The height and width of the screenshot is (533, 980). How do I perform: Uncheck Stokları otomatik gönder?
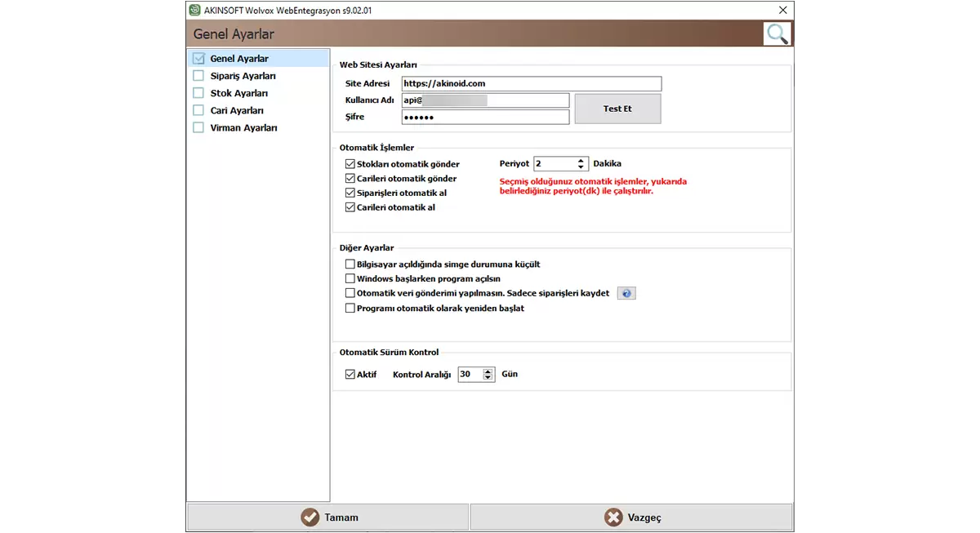tap(350, 164)
